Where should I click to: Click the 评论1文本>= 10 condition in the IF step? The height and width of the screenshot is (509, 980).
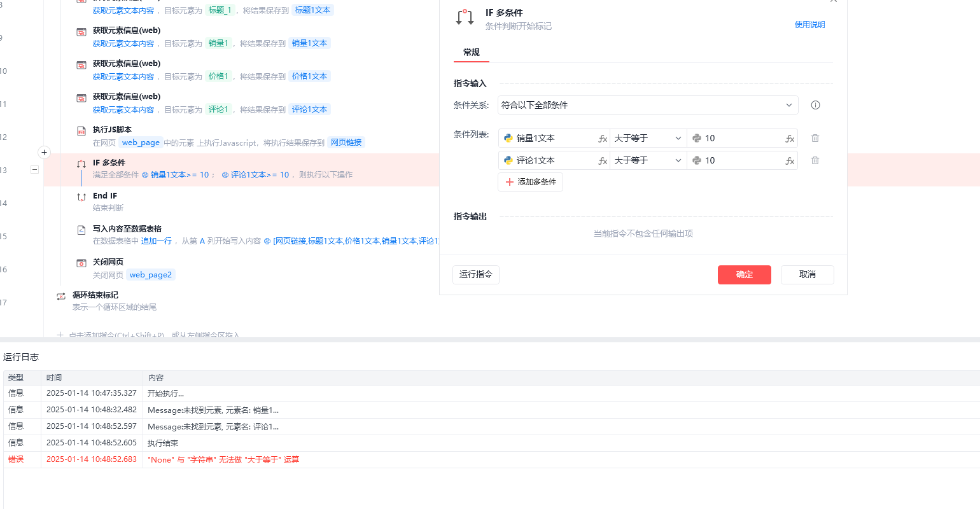(255, 175)
